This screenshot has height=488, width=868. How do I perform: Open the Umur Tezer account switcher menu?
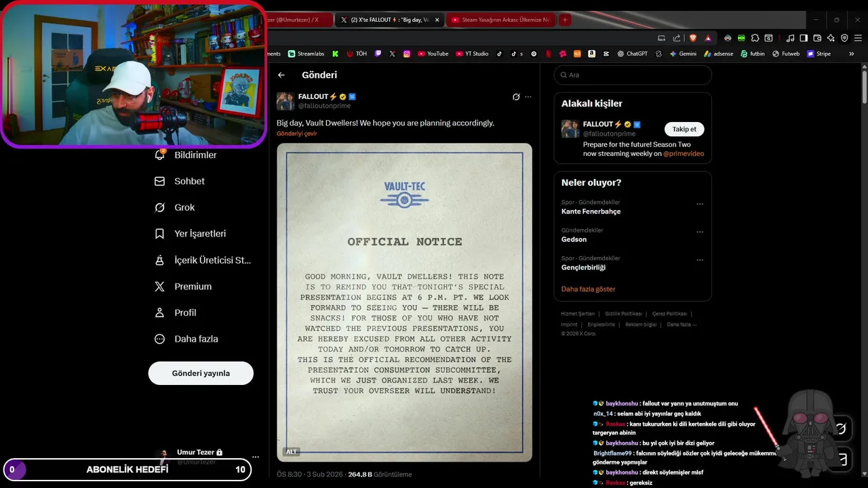click(207, 456)
